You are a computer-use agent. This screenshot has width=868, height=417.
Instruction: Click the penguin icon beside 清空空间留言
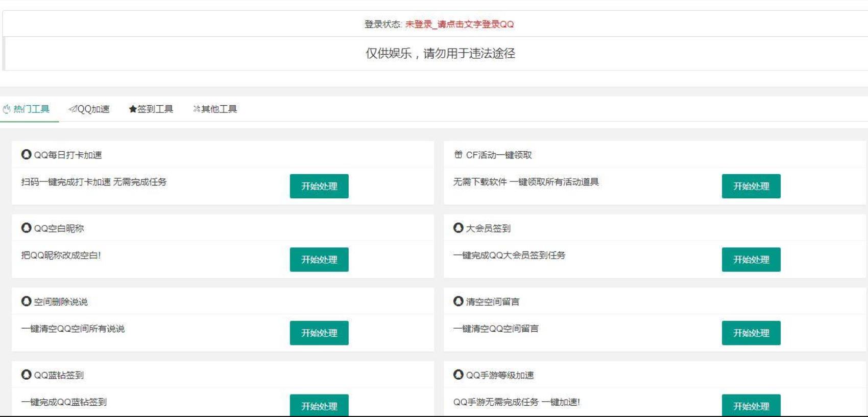(459, 301)
